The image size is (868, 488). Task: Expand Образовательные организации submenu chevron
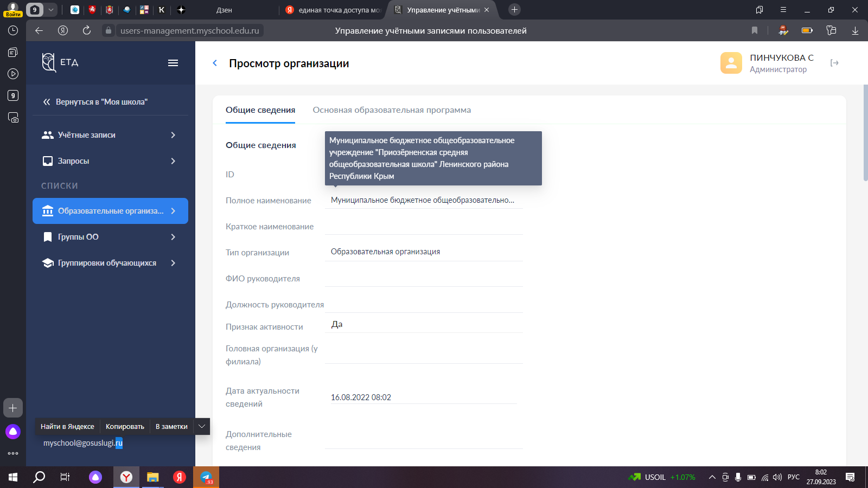point(173,211)
